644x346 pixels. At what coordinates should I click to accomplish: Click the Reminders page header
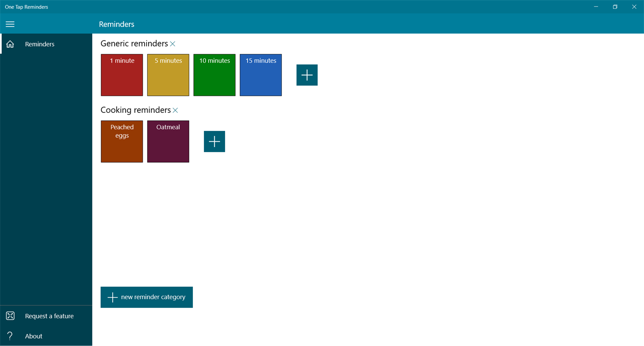pos(116,24)
